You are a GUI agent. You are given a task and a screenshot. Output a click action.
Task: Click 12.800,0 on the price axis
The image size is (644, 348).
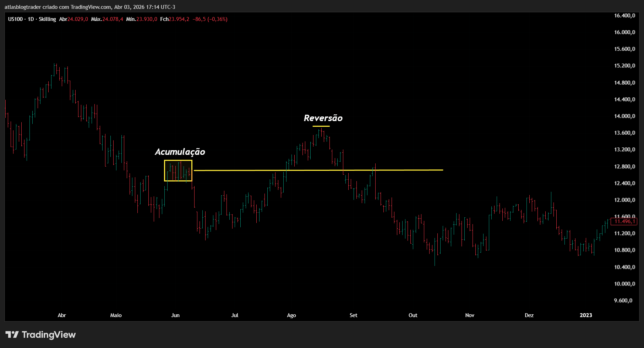pyautogui.click(x=624, y=167)
